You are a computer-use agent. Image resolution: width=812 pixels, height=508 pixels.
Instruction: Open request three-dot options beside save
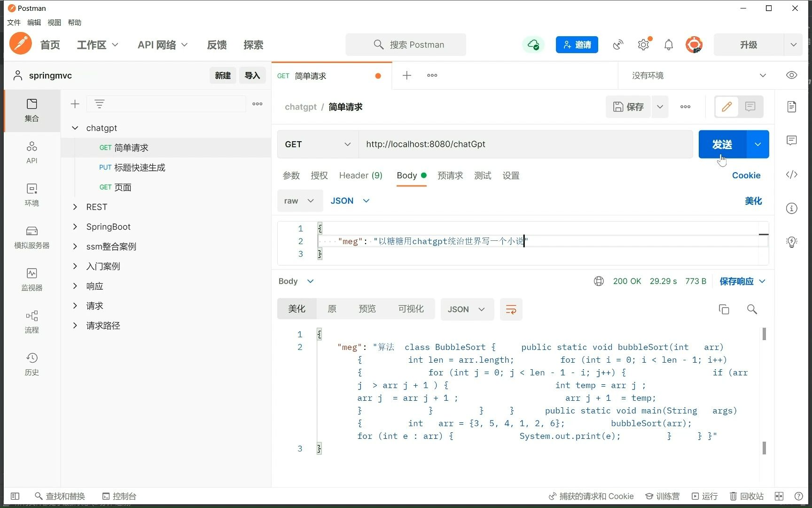686,107
